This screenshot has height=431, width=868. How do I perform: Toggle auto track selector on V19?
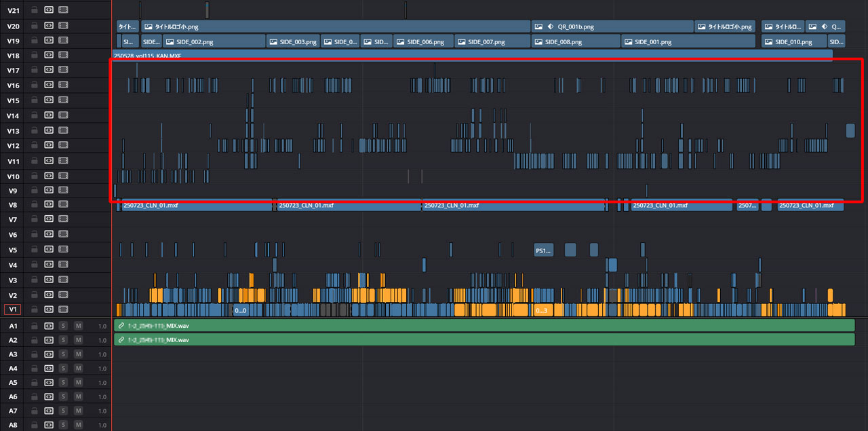[49, 41]
